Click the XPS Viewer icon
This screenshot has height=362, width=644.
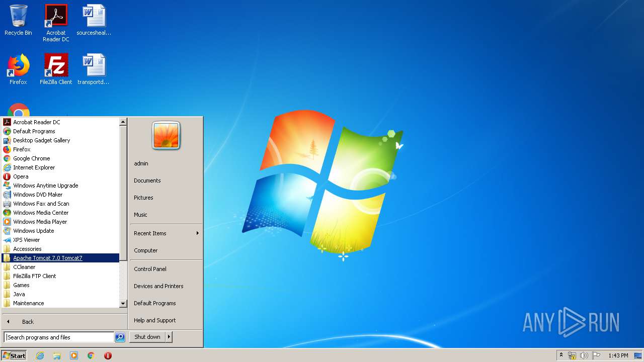[x=7, y=240]
